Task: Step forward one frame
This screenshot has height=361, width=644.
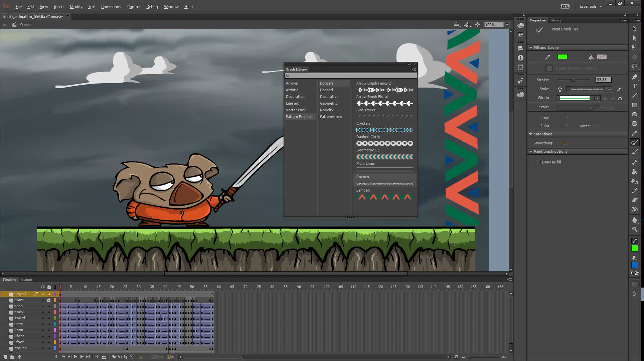Action: [82, 357]
